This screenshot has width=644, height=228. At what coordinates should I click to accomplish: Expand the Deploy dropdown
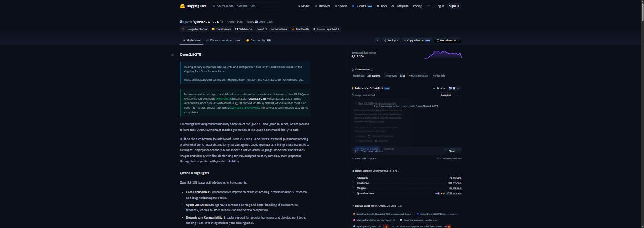(391, 40)
